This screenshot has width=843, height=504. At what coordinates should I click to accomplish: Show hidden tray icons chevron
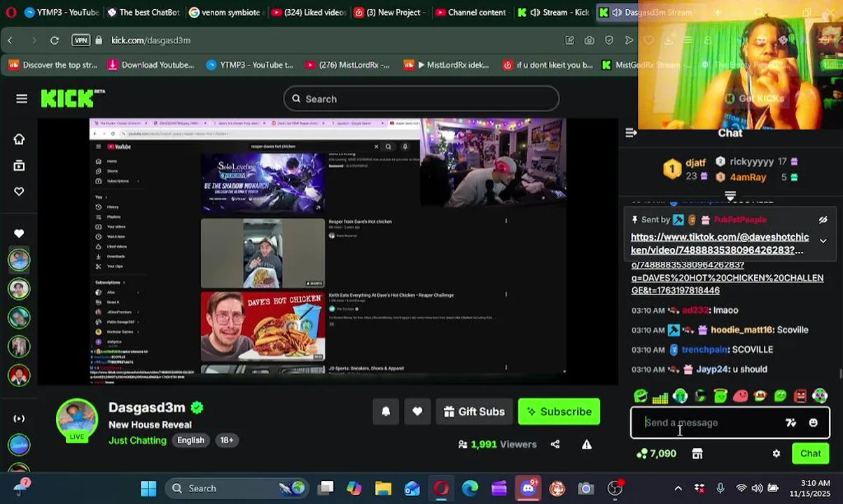[x=678, y=489]
